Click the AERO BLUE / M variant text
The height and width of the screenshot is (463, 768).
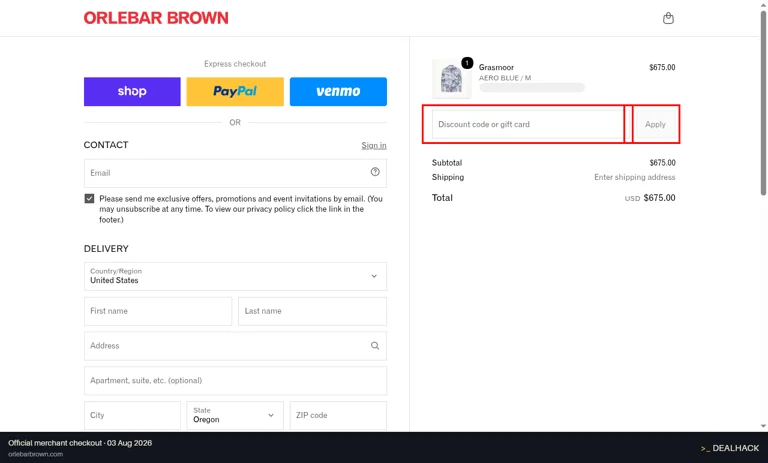click(504, 78)
